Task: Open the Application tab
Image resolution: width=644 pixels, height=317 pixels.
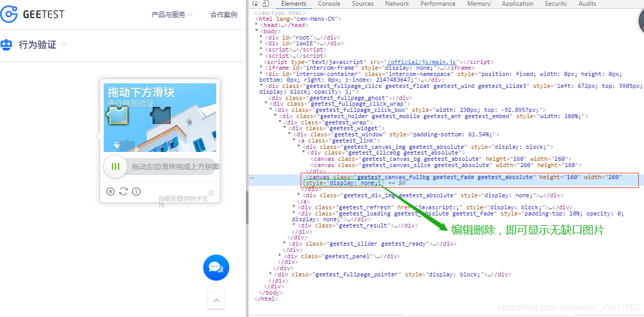Action: tap(517, 4)
